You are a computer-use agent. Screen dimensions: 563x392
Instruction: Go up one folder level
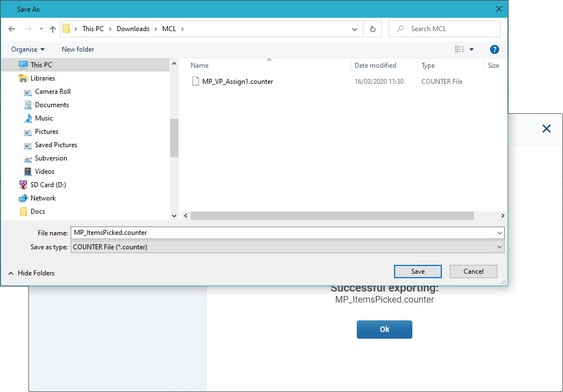(53, 29)
